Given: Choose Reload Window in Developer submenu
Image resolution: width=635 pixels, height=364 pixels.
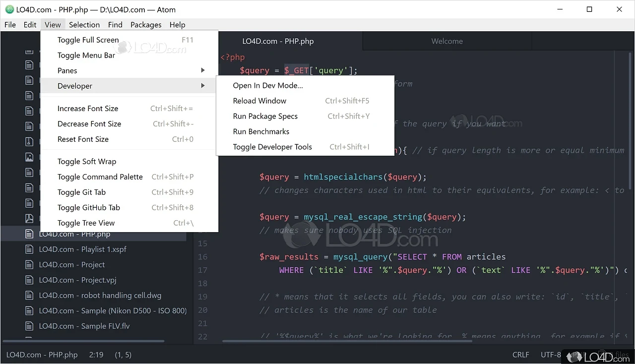Looking at the screenshot, I should (259, 101).
